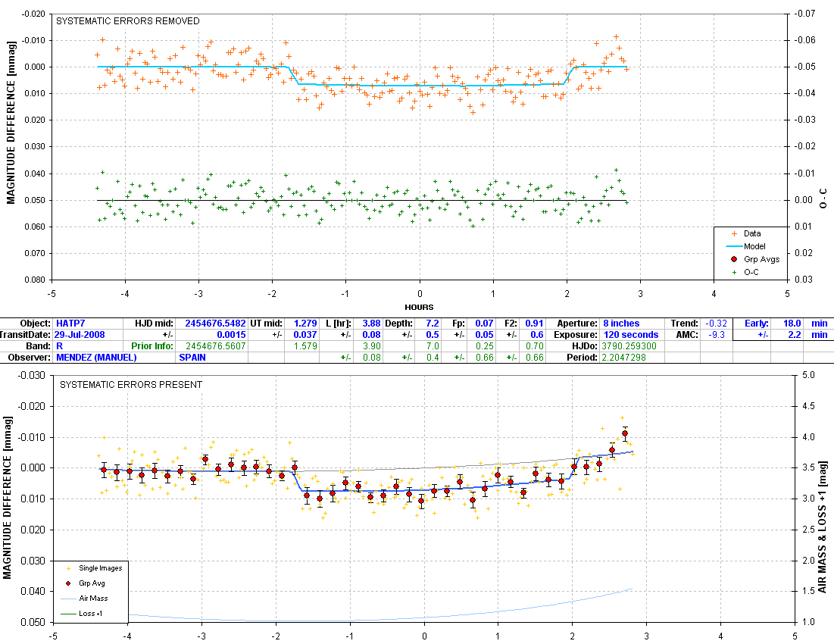Click the 'Prior Info:' label
The height and width of the screenshot is (644, 834).
click(153, 346)
